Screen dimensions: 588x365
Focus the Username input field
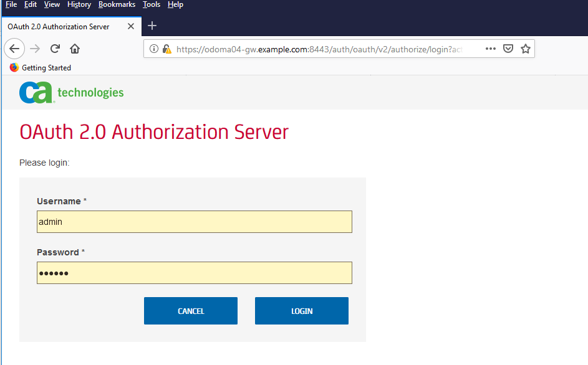pos(194,221)
